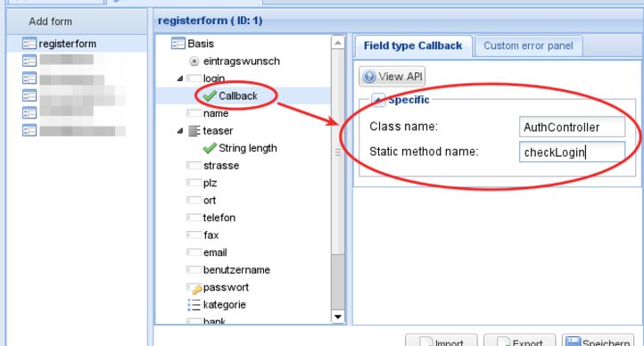Select the benutzername field tree item

coord(236,270)
